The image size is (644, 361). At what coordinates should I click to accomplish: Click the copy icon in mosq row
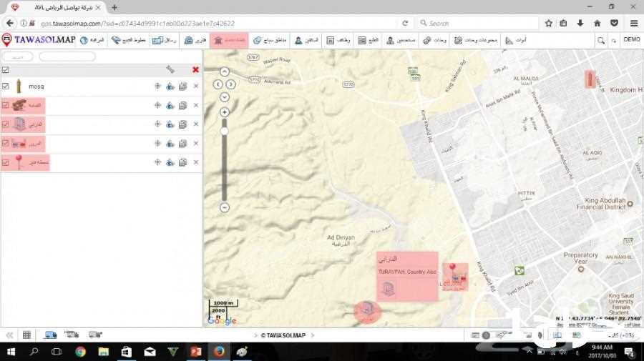coord(182,86)
